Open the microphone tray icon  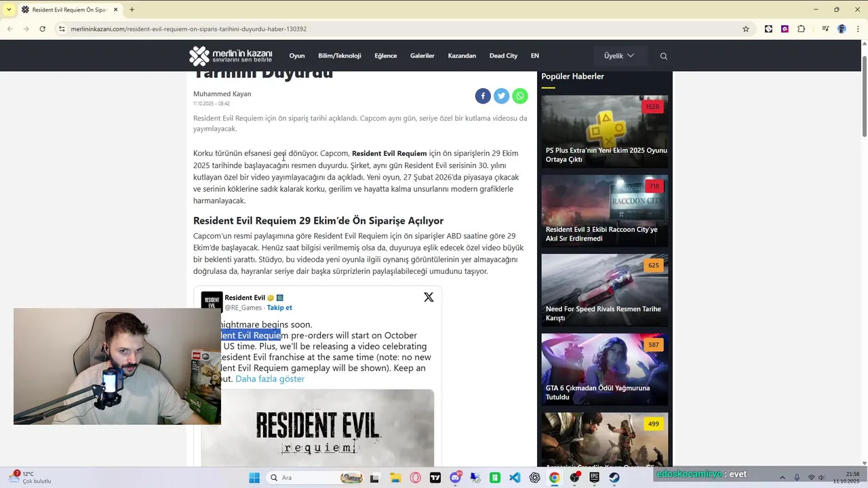click(x=797, y=478)
